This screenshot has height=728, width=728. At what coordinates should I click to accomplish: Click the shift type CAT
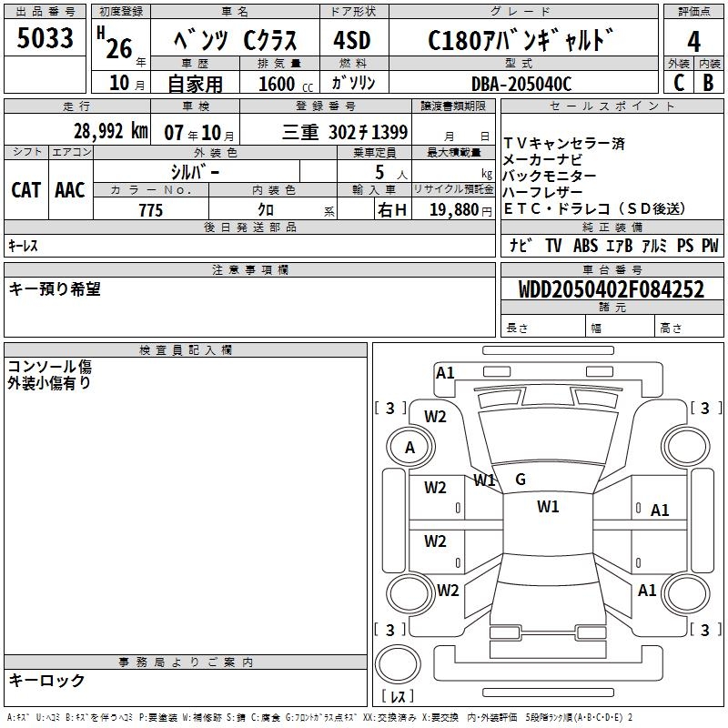(26, 190)
